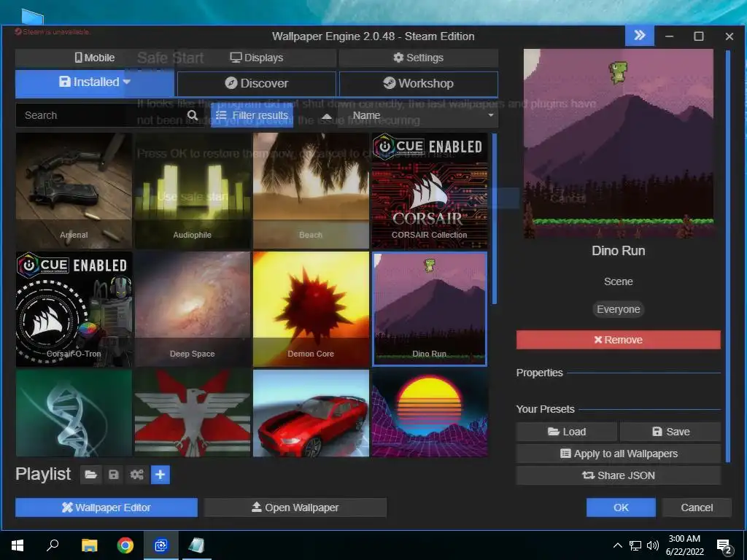Open playlist settings gears icon
The height and width of the screenshot is (560, 747).
click(x=136, y=475)
